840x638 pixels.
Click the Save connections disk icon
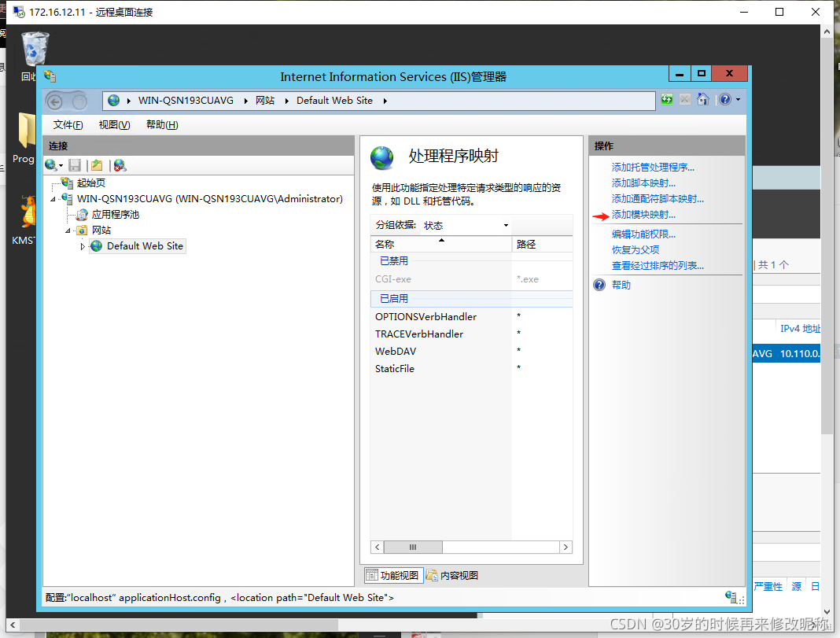coord(75,165)
